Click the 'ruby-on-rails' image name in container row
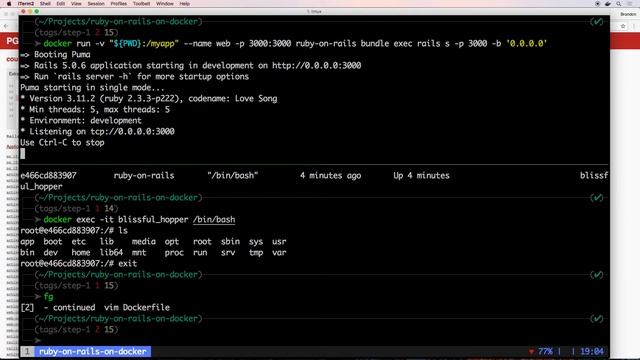The width and height of the screenshot is (640, 360). point(144,176)
